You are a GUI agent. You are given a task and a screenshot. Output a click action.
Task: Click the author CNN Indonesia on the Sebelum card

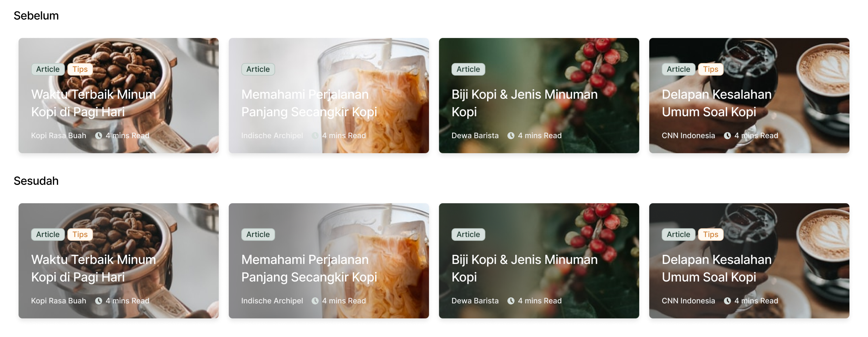pos(688,136)
